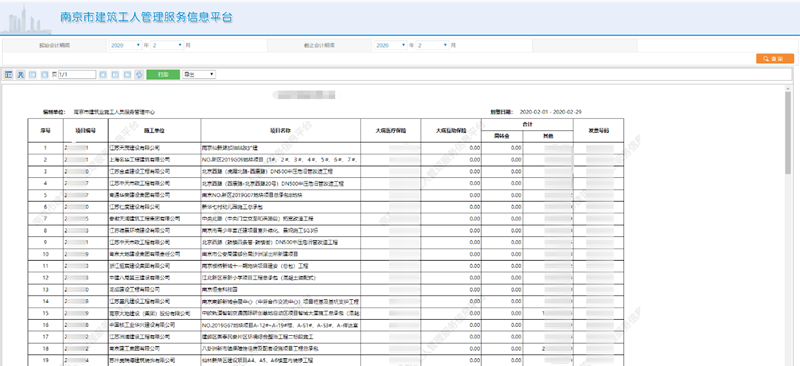Click the 合计 column group header
Viewport: 800px width, 366px height.
pyautogui.click(x=527, y=124)
